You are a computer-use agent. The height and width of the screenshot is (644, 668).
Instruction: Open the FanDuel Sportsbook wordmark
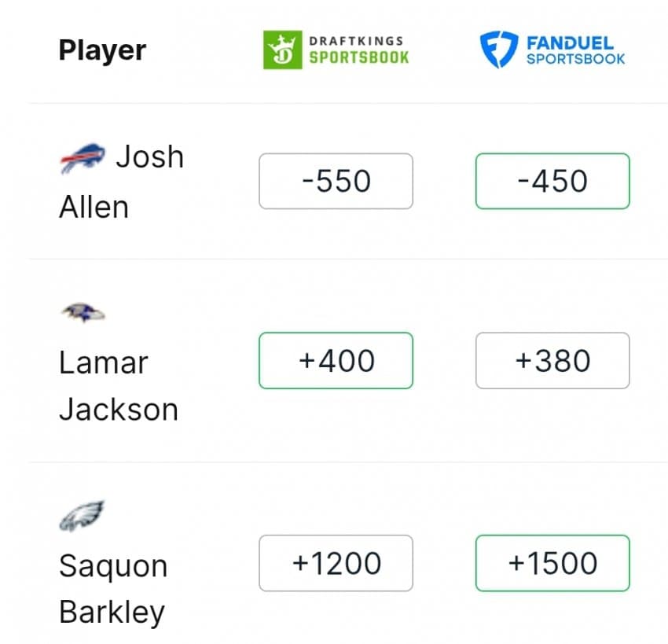click(575, 50)
